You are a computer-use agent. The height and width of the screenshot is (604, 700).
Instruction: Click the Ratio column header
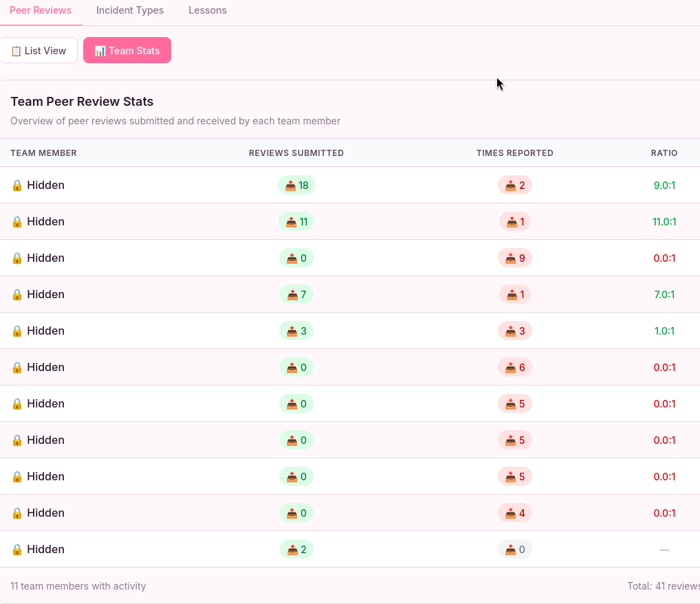tap(664, 153)
